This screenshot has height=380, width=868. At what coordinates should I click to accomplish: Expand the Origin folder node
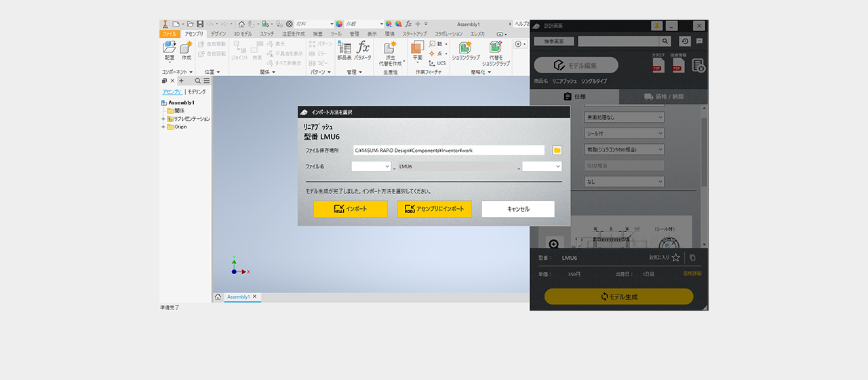(163, 127)
